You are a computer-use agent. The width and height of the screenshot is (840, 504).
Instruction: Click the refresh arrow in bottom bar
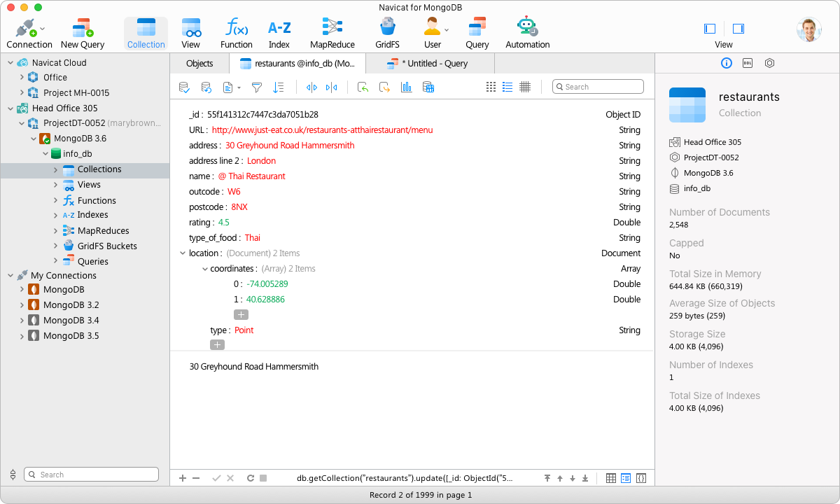point(251,478)
